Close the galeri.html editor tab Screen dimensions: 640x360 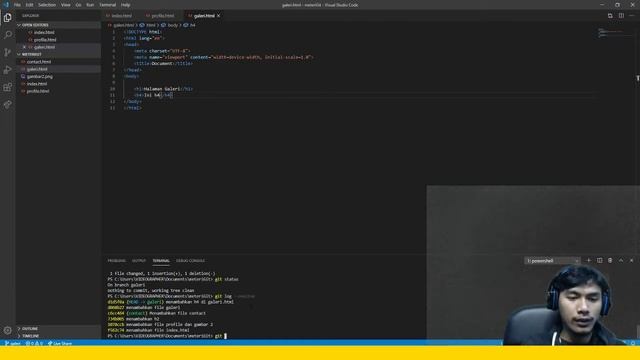pos(219,16)
